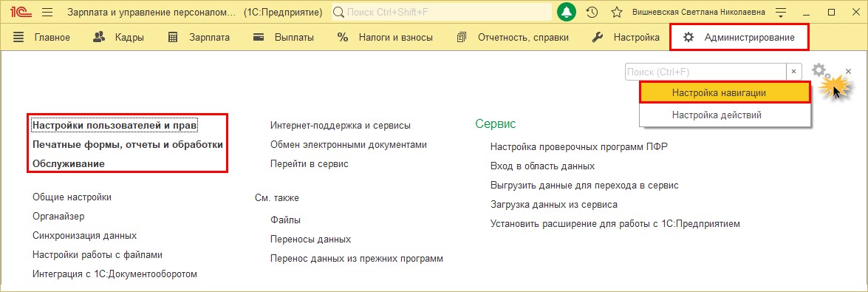Open Синхронизация данных link
Screen dimensions: 868x292
[x=85, y=235]
